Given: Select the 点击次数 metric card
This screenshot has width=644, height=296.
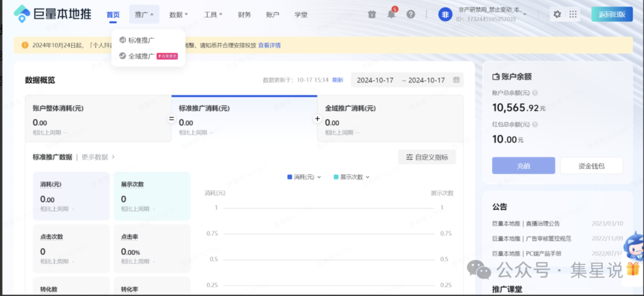Looking at the screenshot, I should click(x=71, y=248).
